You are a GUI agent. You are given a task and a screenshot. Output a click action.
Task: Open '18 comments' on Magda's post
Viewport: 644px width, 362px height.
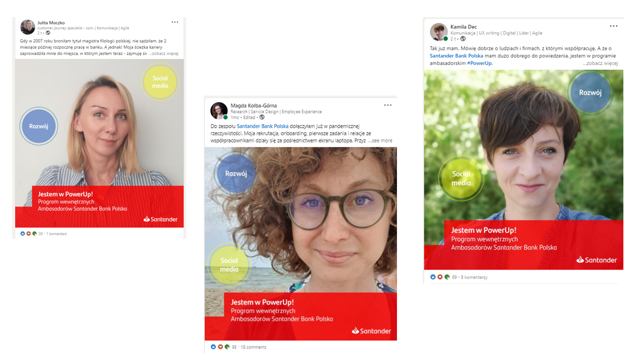click(x=254, y=347)
